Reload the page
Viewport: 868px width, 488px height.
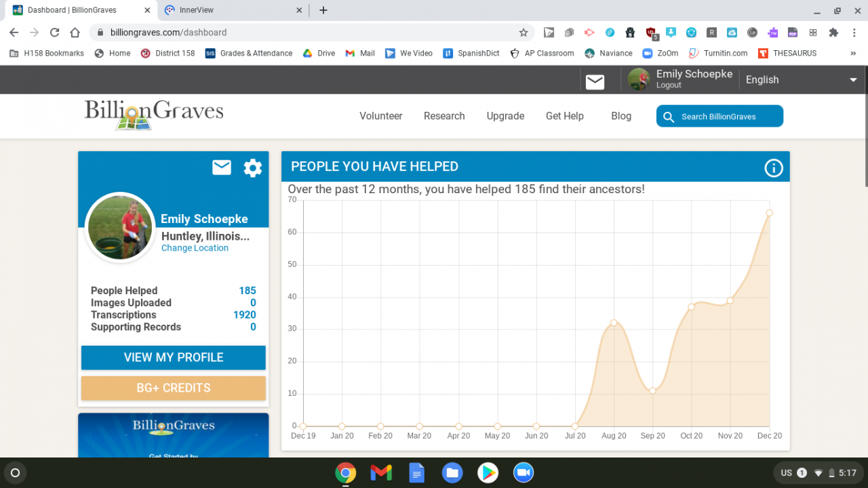pos(55,33)
